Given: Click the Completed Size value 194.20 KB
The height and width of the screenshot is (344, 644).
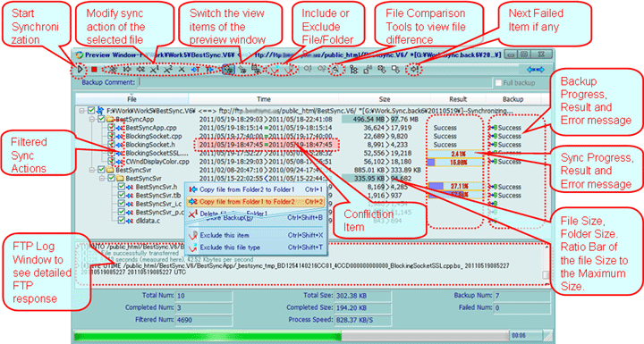Looking at the screenshot, I should click(x=361, y=307).
